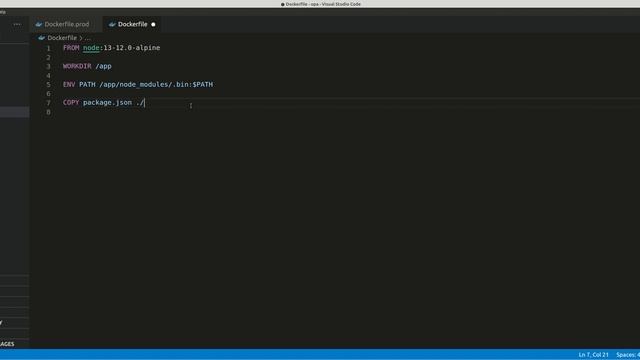The width and height of the screenshot is (640, 360).
Task: Click the underlined node image name
Action: [x=91, y=48]
